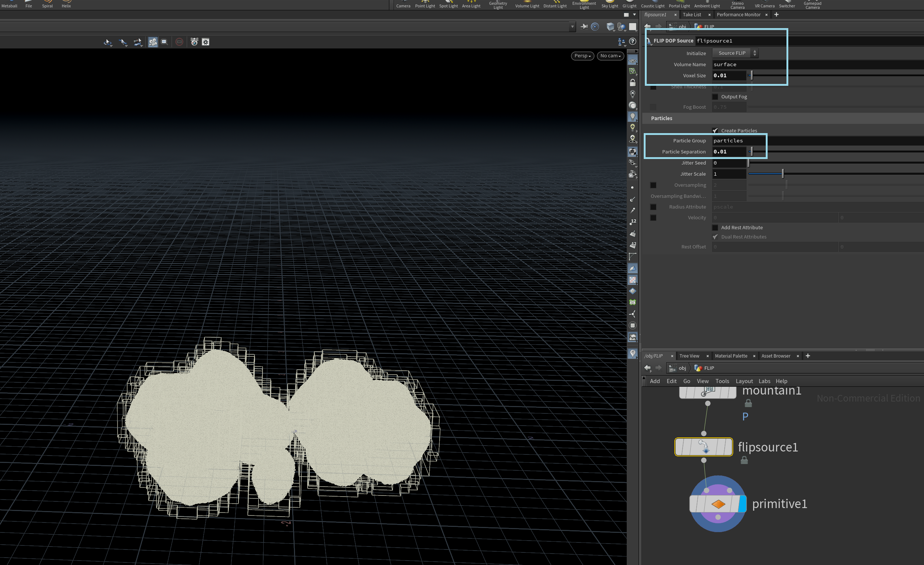924x565 pixels.
Task: Uncheck the Create Particles checkbox
Action: [715, 131]
